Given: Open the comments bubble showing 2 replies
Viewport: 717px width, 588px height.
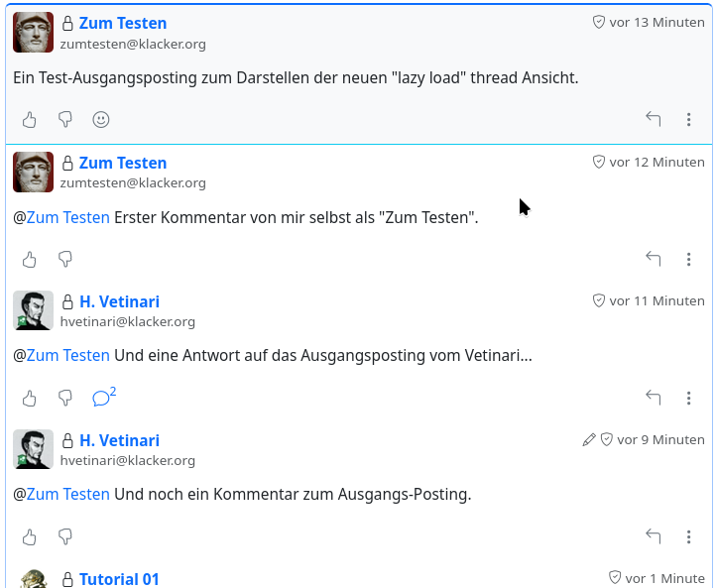Looking at the screenshot, I should [103, 398].
